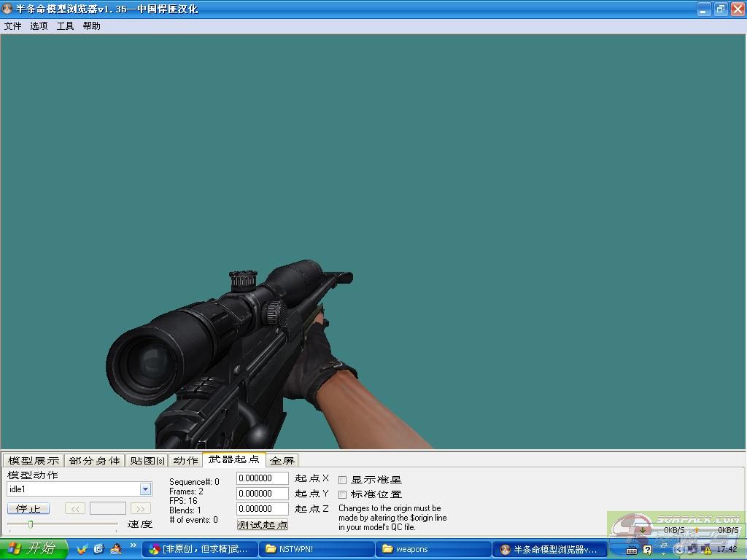Toggle the 标准位置 checkbox
The width and height of the screenshot is (747, 560).
point(343,494)
